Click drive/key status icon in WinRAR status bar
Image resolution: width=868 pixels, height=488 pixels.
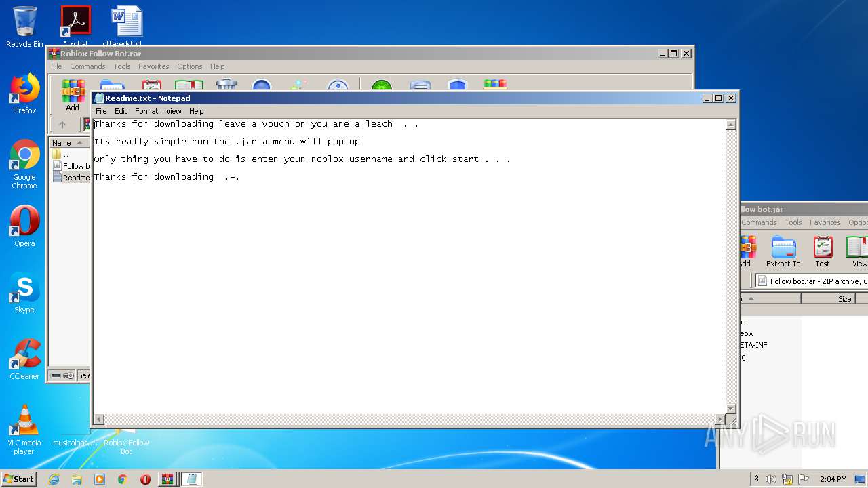63,375
